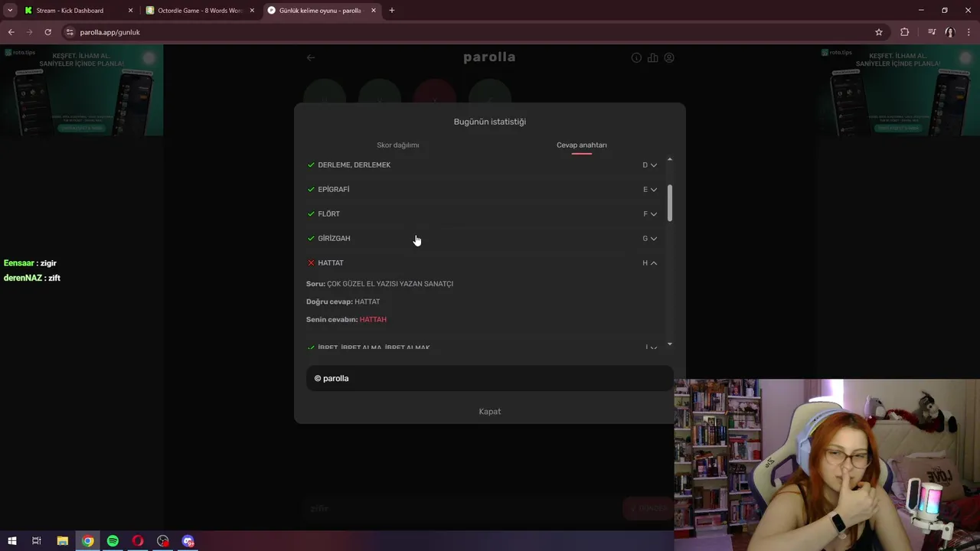The image size is (980, 551).
Task: Click the Kapat button
Action: point(490,412)
